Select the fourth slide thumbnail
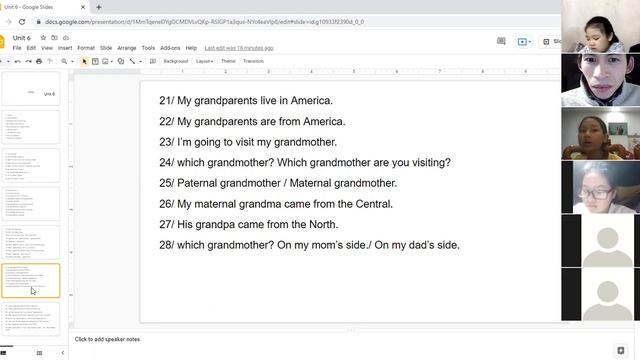Viewport: 640px width, 360px height. (31, 204)
